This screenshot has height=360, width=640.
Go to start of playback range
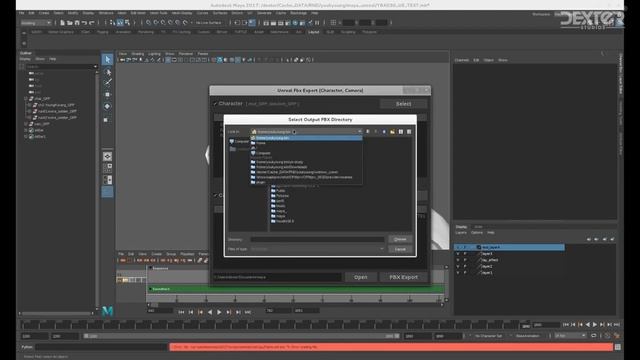click(x=566, y=324)
